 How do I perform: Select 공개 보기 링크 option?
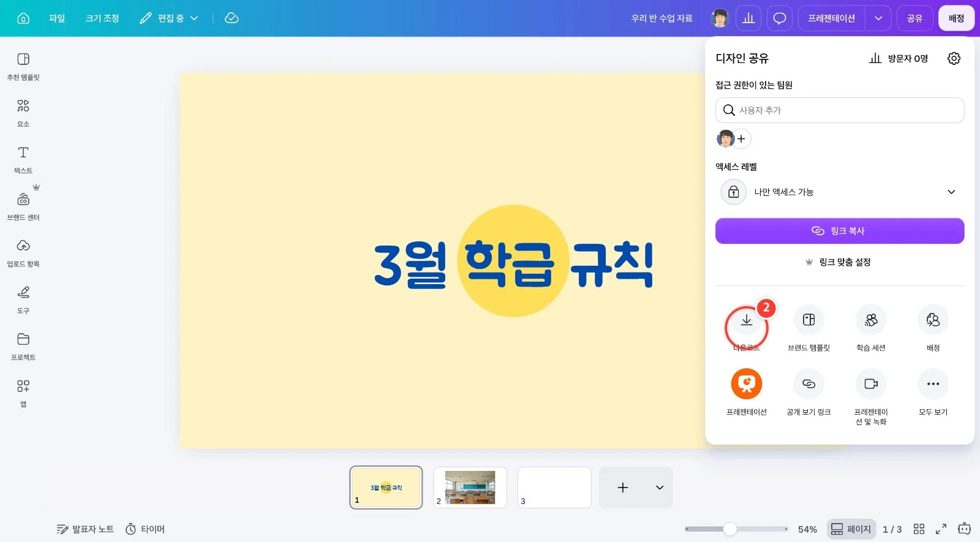tap(809, 392)
